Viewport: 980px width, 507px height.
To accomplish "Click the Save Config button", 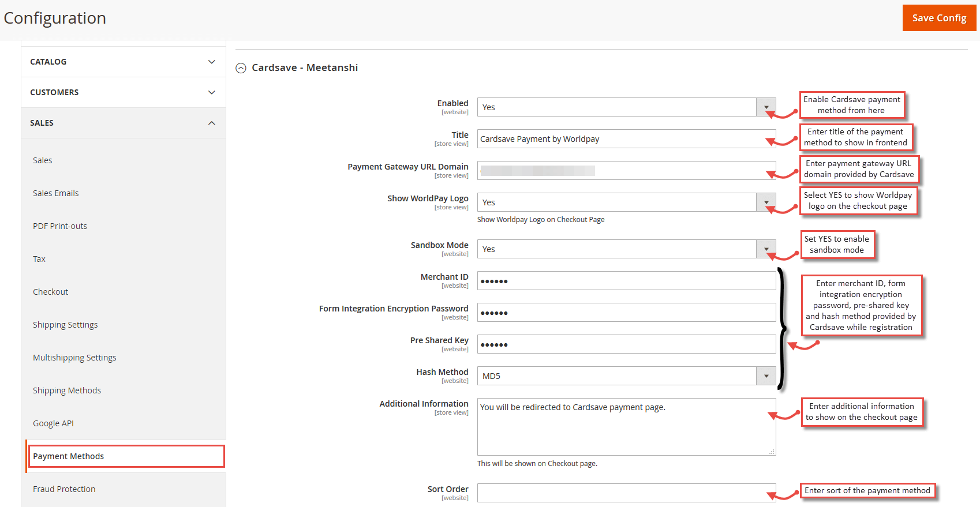I will [x=939, y=18].
